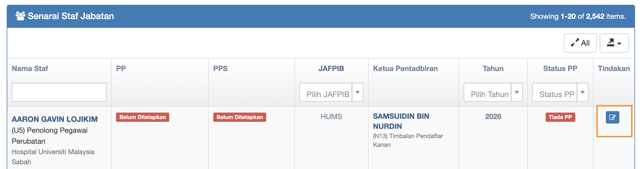
Task: Open SAMSUIDIN BIN NURDIN link
Action: [x=401, y=121]
